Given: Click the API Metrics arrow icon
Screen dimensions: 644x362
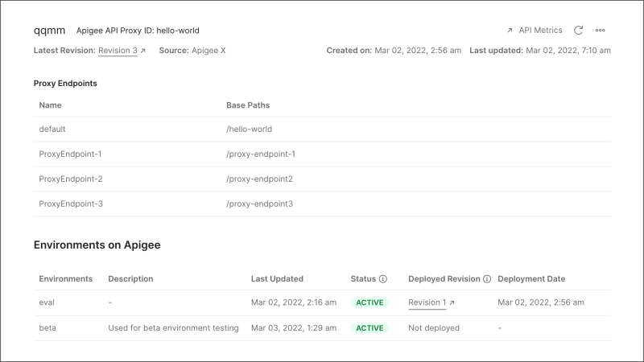Looking at the screenshot, I should (x=510, y=31).
